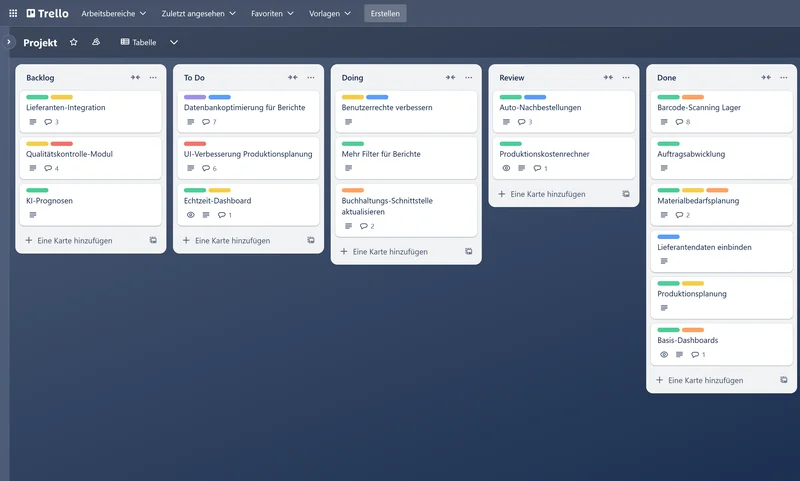Open Benutzerrechte verbessern card
Screen dimensions: 800x481
(x=406, y=111)
